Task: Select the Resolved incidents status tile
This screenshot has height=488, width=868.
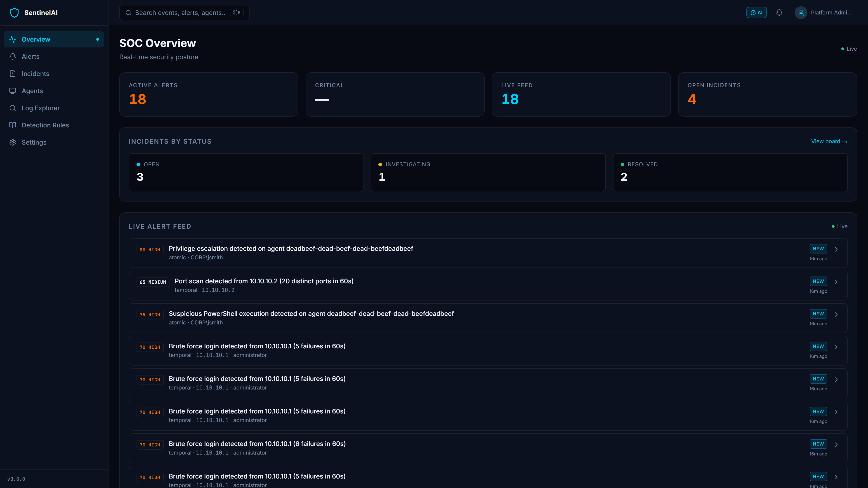Action: tap(730, 173)
